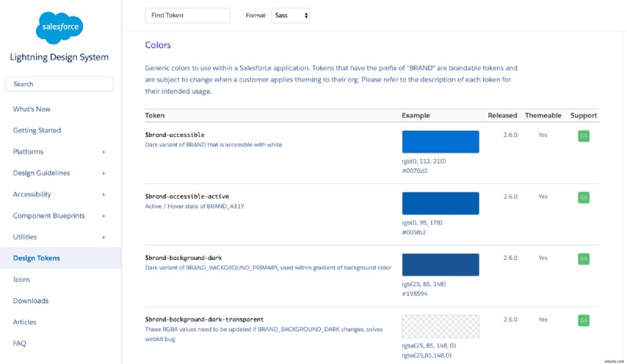Expand the Platforms menu arrow
The image size is (627, 364).
(103, 152)
